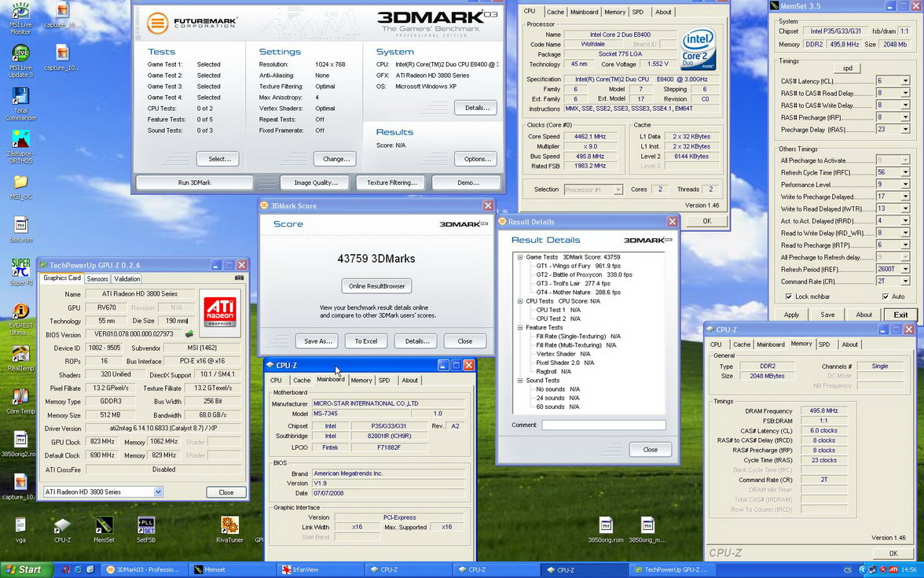This screenshot has height=578, width=924.
Task: Select the bios.rom file icon
Action: click(20, 225)
